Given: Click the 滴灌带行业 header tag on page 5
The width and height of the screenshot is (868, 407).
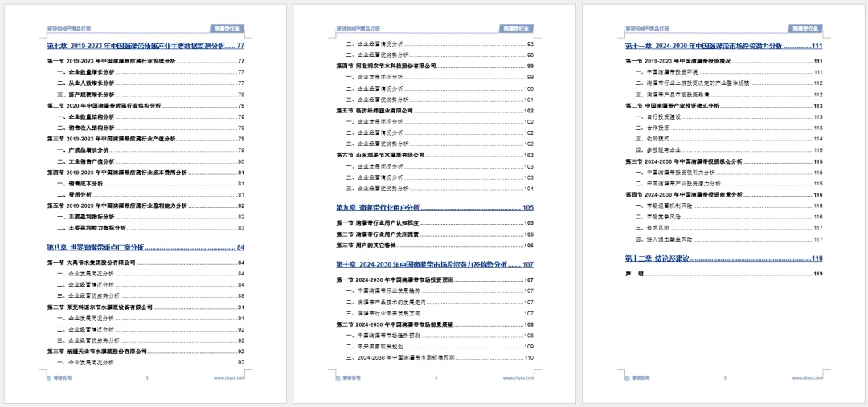Looking at the screenshot, I should click(x=805, y=29).
